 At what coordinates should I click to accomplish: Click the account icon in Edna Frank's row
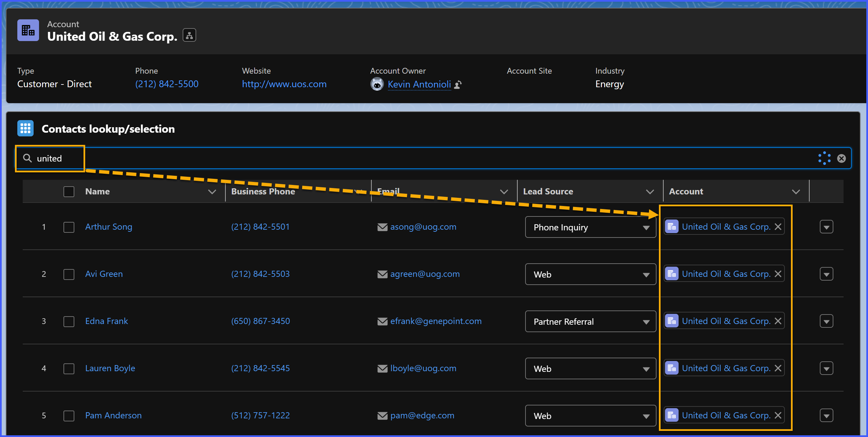671,321
